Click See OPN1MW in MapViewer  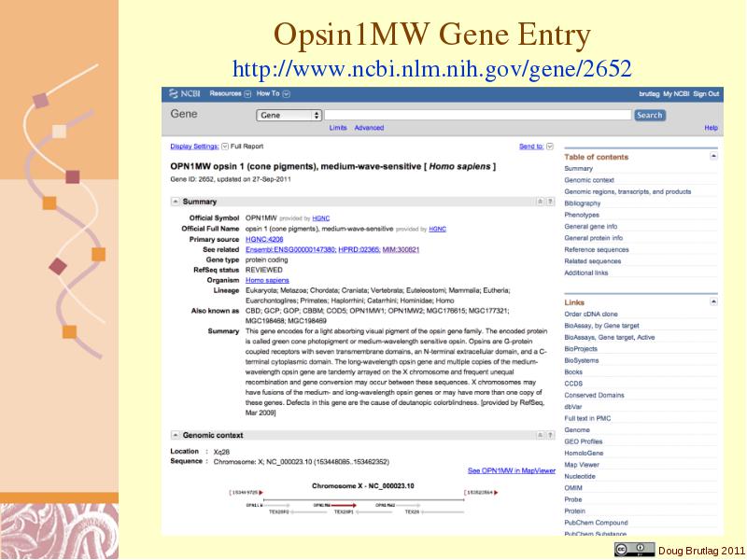click(x=512, y=470)
